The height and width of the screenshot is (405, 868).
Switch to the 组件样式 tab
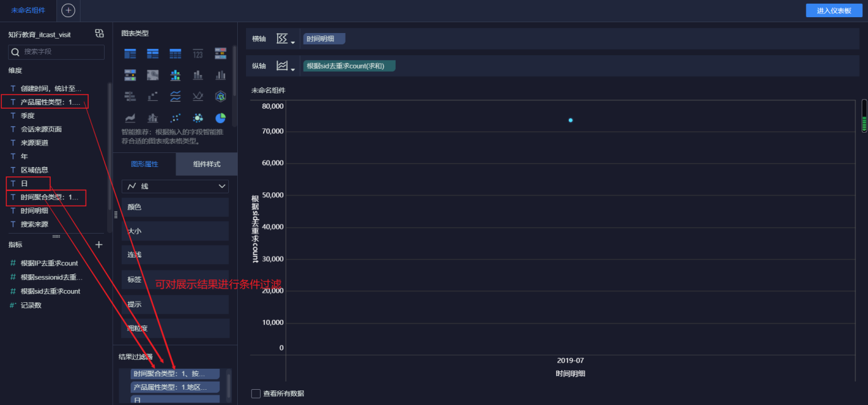(207, 164)
